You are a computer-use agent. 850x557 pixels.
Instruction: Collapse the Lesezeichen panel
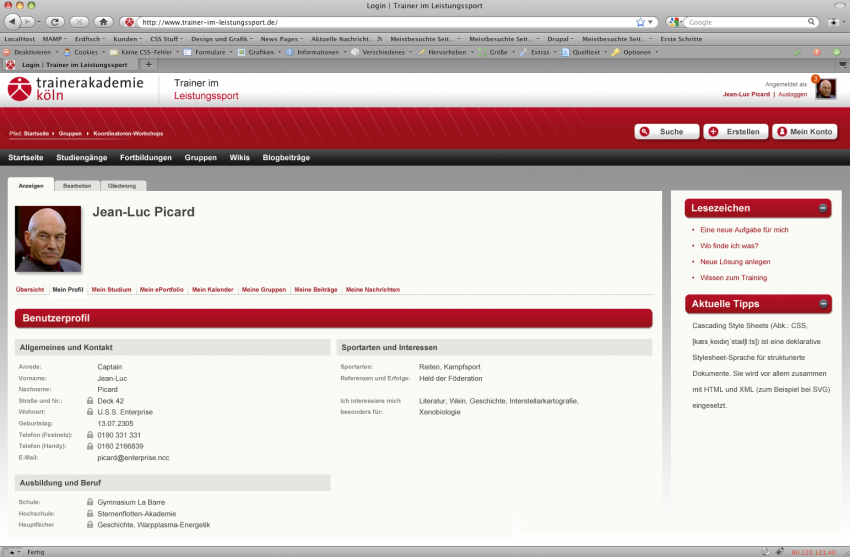tap(823, 208)
